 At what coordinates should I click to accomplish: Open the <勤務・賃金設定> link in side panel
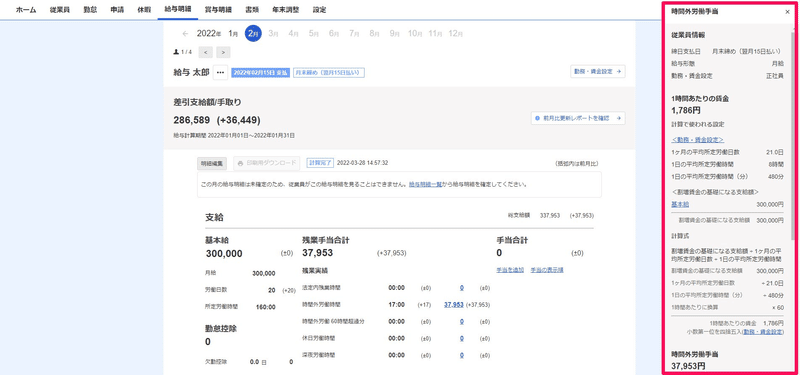click(x=697, y=139)
